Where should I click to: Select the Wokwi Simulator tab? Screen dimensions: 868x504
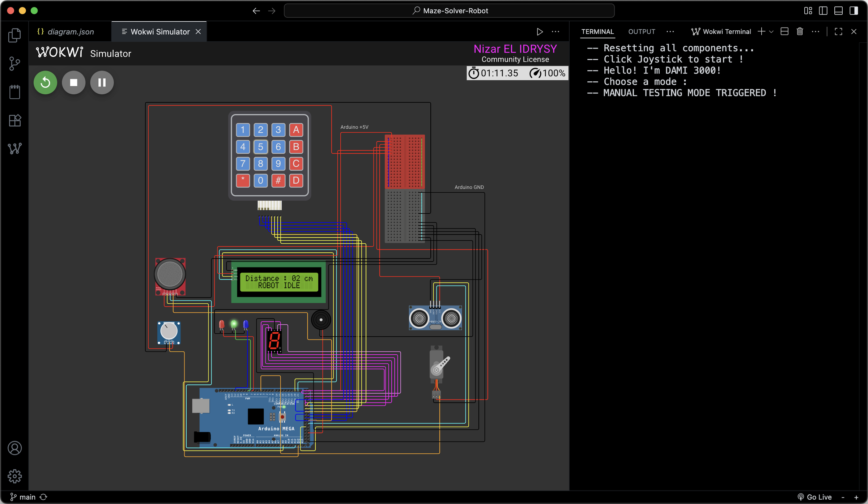[x=160, y=32]
